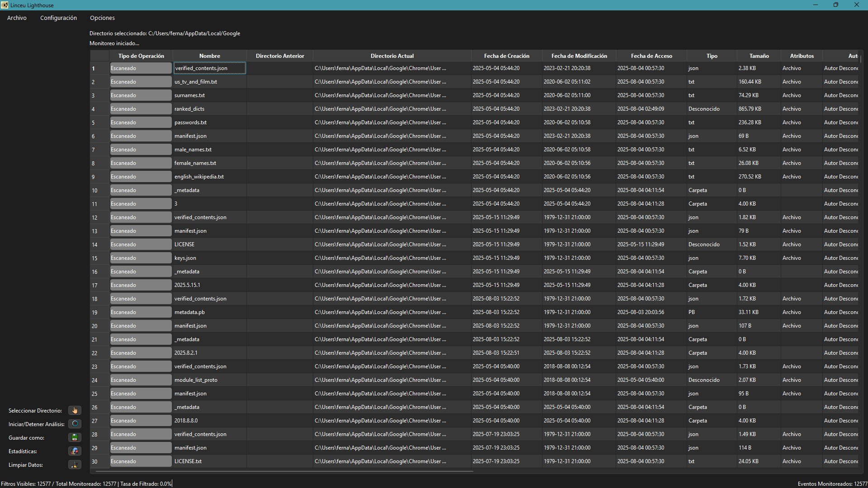Image resolution: width=868 pixels, height=488 pixels.
Task: Click the vertical scrollbar at the table's right edge
Action: tap(860, 59)
